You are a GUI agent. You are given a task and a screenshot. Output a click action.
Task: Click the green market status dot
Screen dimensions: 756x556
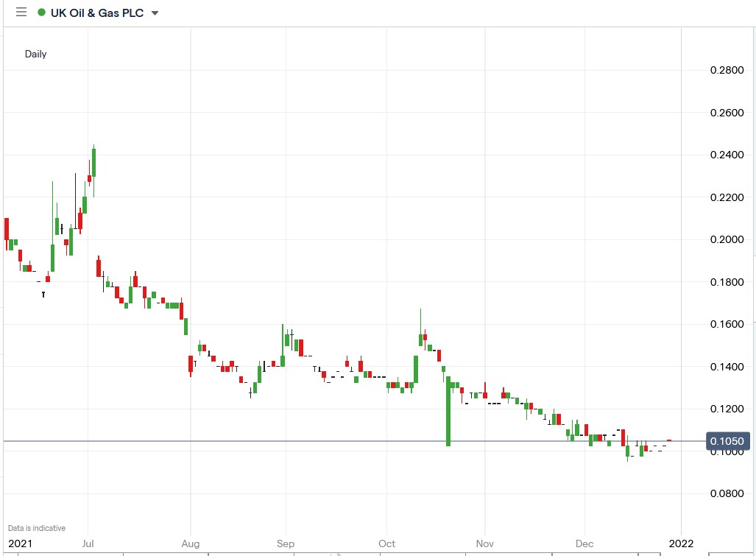[43, 12]
